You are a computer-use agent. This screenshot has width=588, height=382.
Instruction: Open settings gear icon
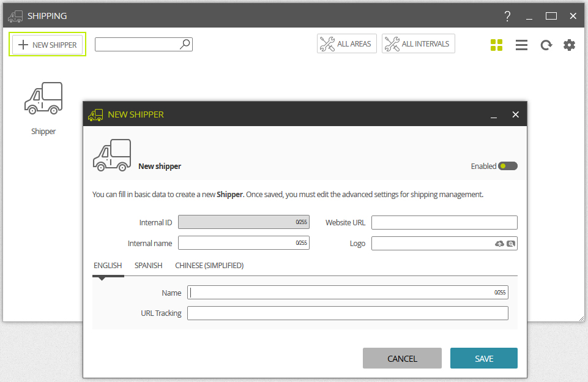point(569,45)
